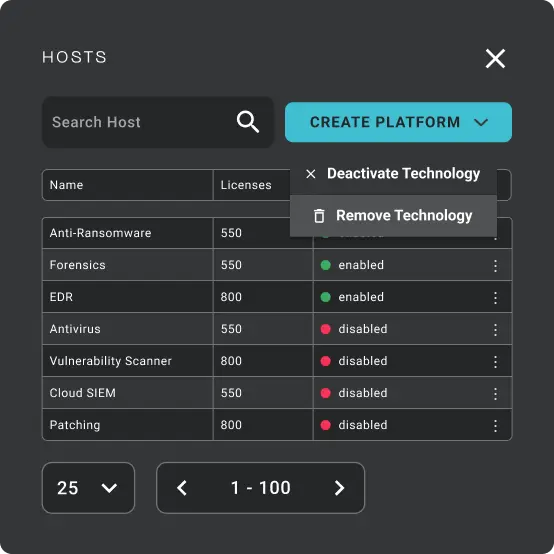The image size is (554, 554).
Task: Close the Hosts panel with X
Action: coord(495,58)
